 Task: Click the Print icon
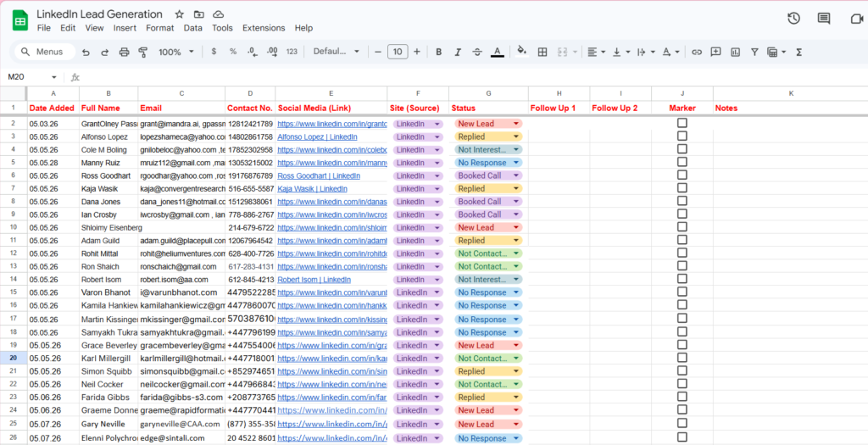124,52
